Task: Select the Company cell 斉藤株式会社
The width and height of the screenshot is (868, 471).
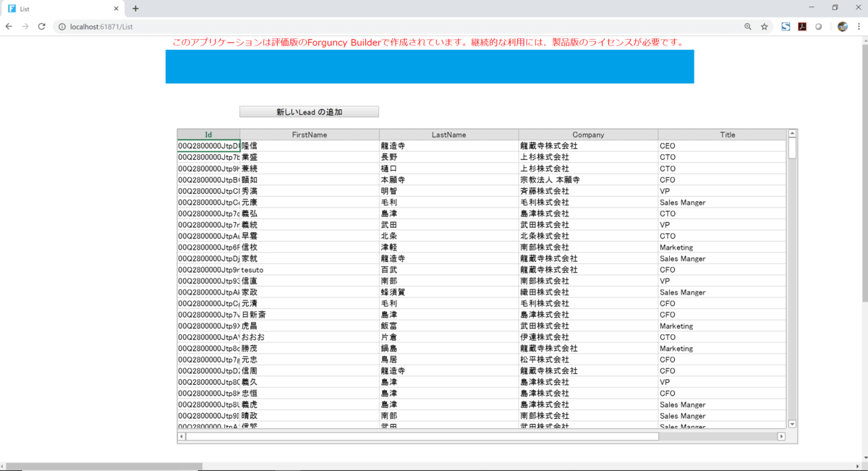Action: [x=588, y=191]
